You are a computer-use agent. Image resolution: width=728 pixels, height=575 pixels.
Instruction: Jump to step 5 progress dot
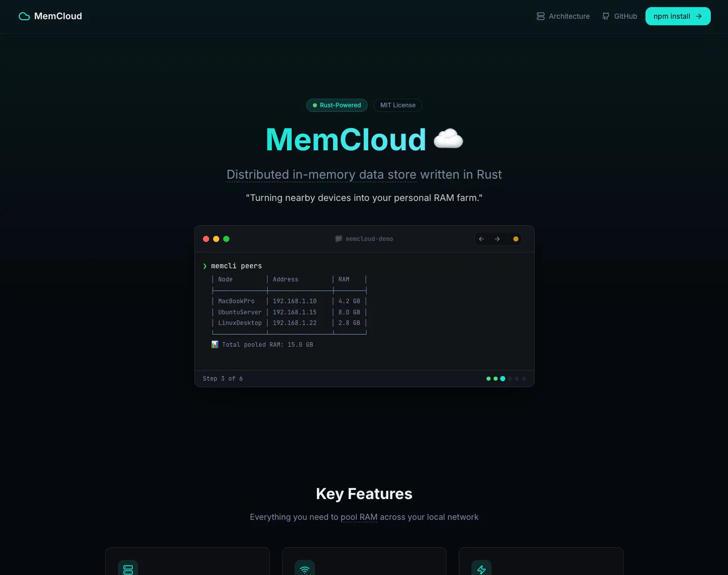point(517,379)
